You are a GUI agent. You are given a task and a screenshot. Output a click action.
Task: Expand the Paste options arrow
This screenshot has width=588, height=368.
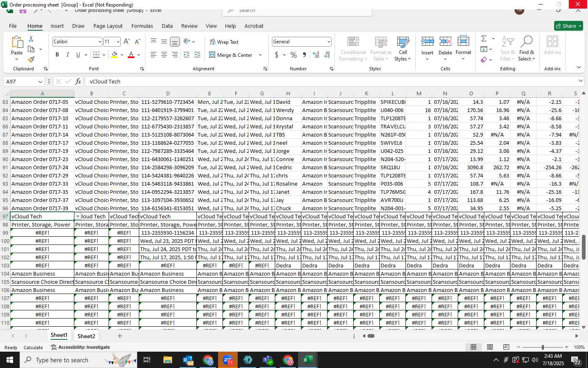[16, 59]
